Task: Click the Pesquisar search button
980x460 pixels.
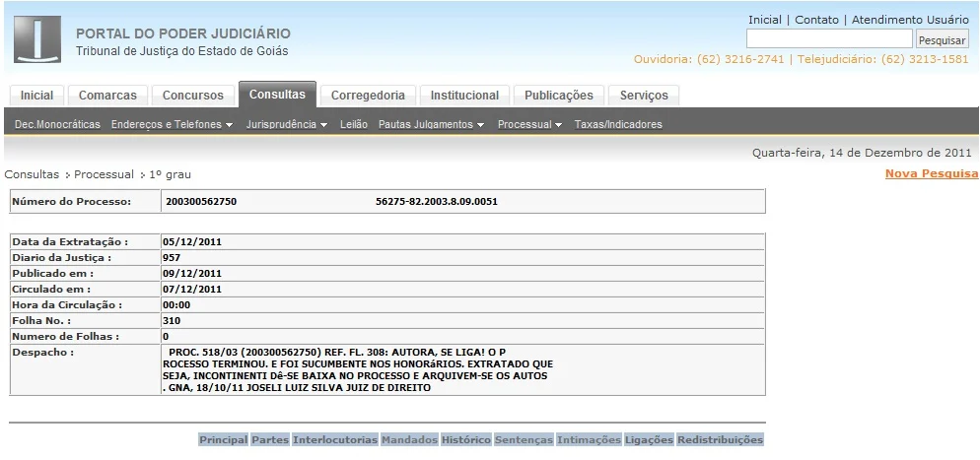Action: pos(943,40)
